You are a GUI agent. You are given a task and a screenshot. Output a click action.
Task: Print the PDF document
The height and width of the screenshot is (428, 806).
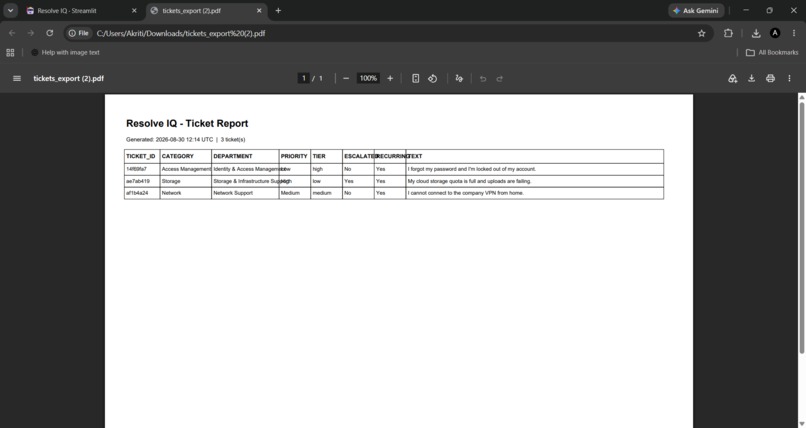[x=770, y=79]
